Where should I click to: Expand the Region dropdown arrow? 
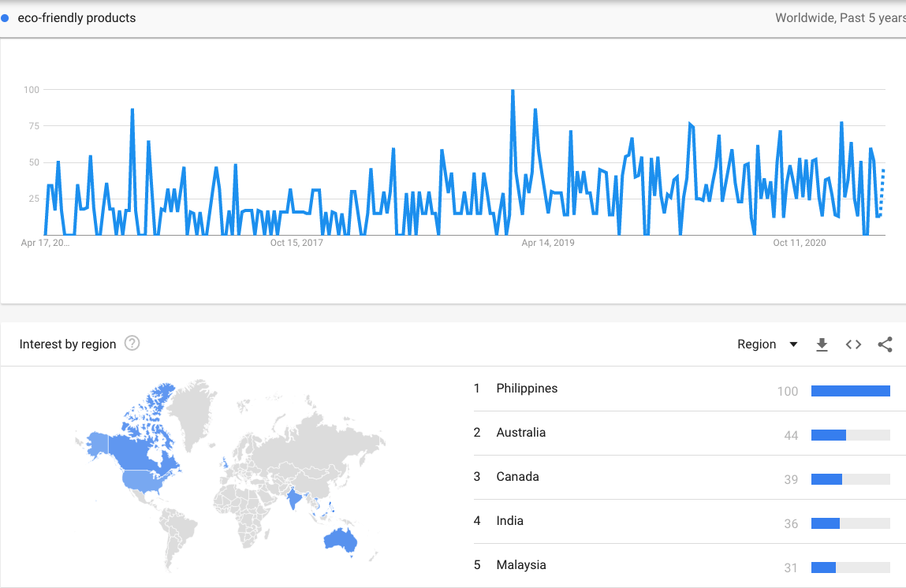click(x=793, y=344)
